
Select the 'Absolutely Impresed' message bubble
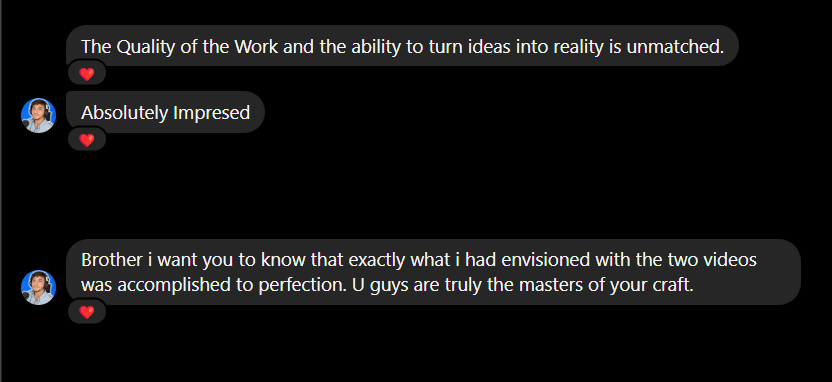pyautogui.click(x=165, y=112)
